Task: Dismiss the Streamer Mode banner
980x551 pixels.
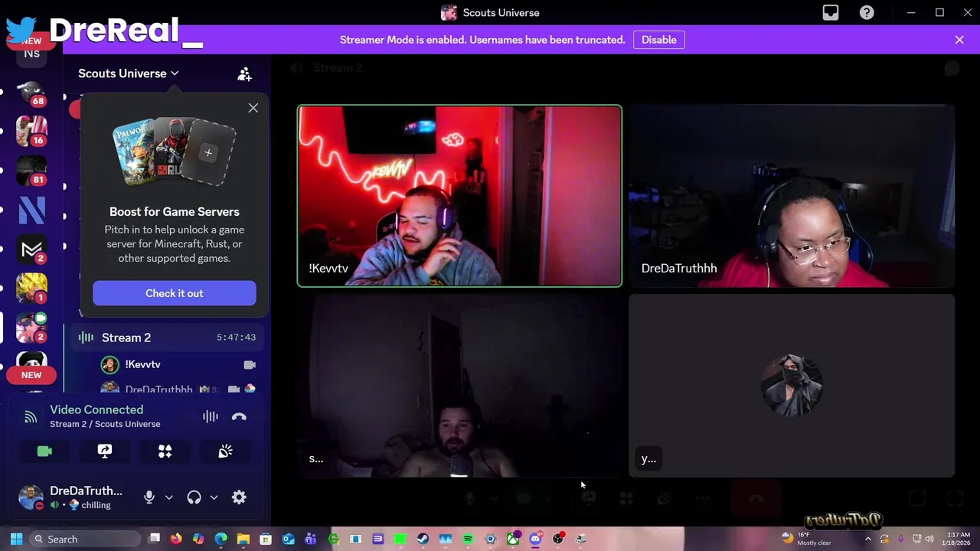Action: [x=959, y=40]
